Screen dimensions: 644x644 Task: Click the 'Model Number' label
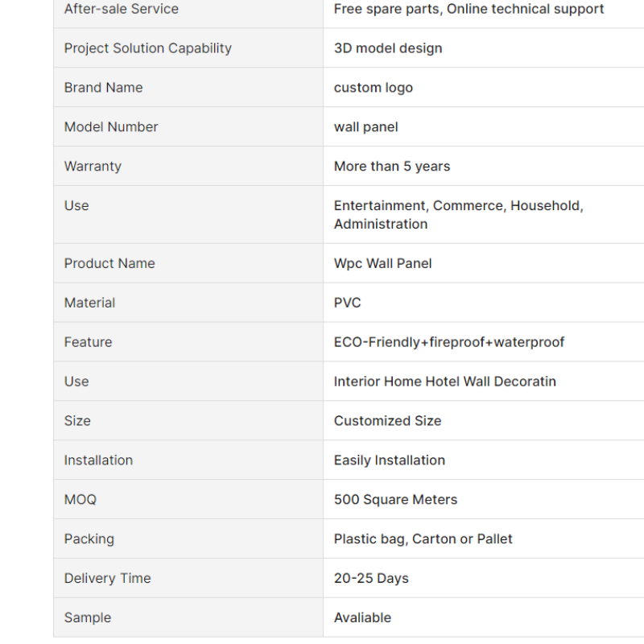pos(111,127)
